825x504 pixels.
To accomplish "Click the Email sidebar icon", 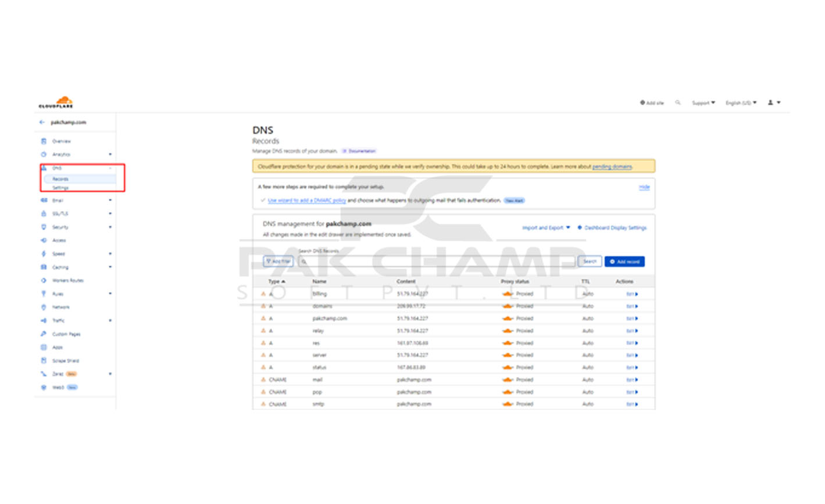I will [x=44, y=201].
